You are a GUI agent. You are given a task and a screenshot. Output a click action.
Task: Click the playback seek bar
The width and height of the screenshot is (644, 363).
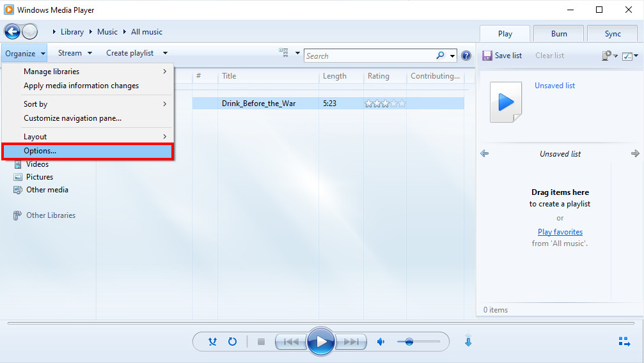tap(322, 323)
